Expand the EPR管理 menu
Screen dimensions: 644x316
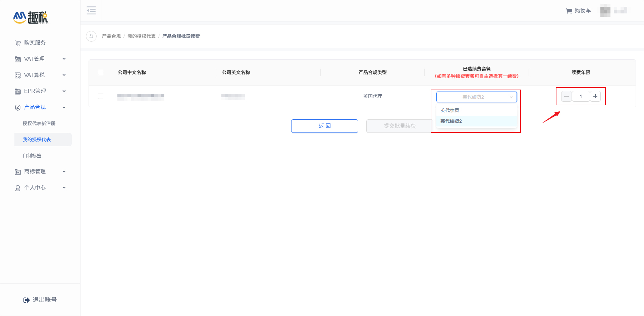pos(40,91)
